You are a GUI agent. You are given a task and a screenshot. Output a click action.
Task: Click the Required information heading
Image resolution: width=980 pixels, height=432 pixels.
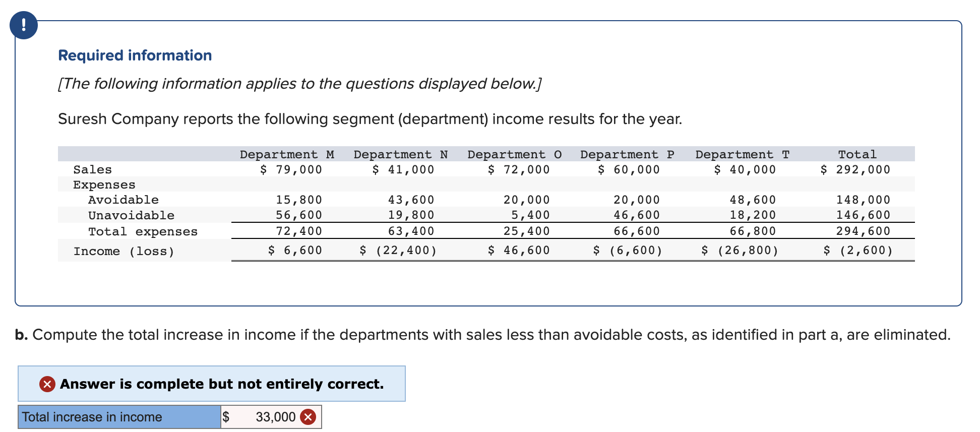tap(135, 55)
